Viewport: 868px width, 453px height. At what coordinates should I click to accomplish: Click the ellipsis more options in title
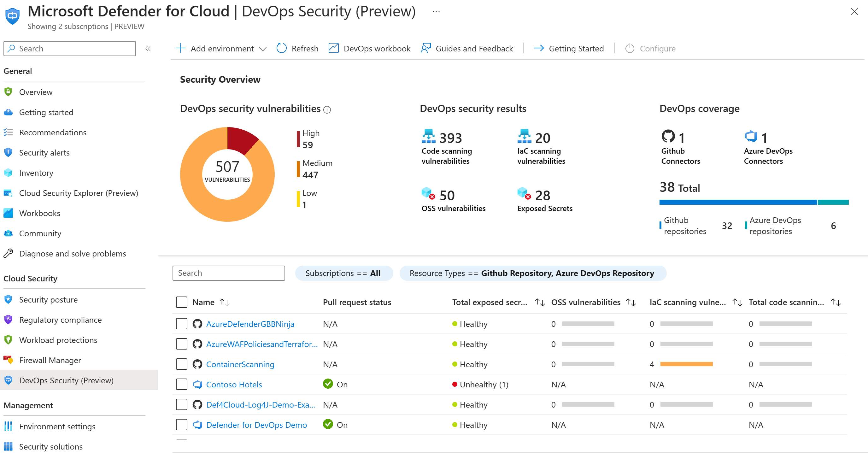point(436,11)
